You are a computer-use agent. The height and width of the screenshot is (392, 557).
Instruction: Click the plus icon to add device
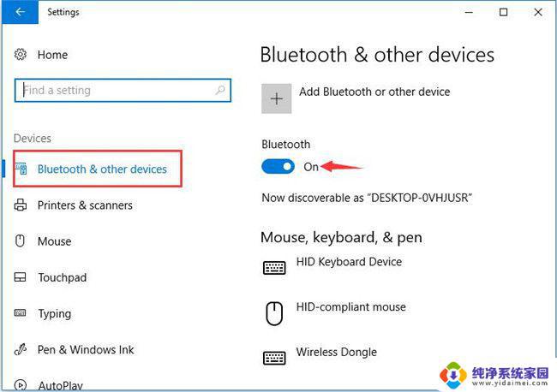tap(277, 98)
